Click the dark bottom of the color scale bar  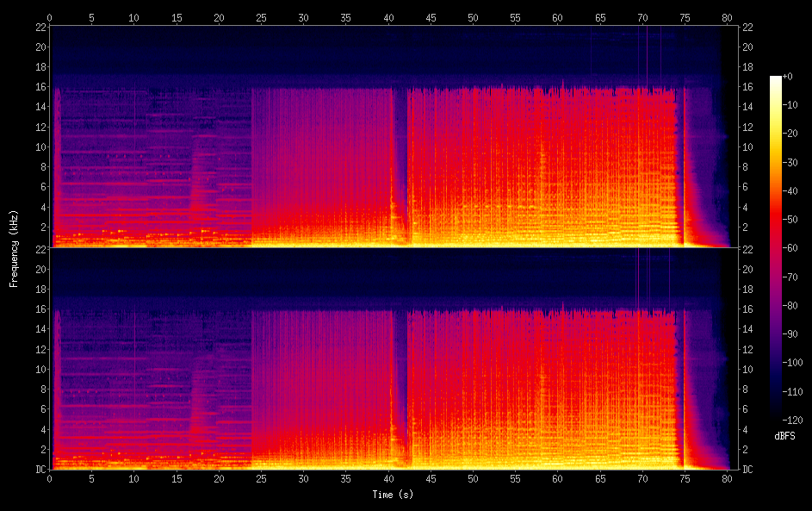(x=776, y=414)
